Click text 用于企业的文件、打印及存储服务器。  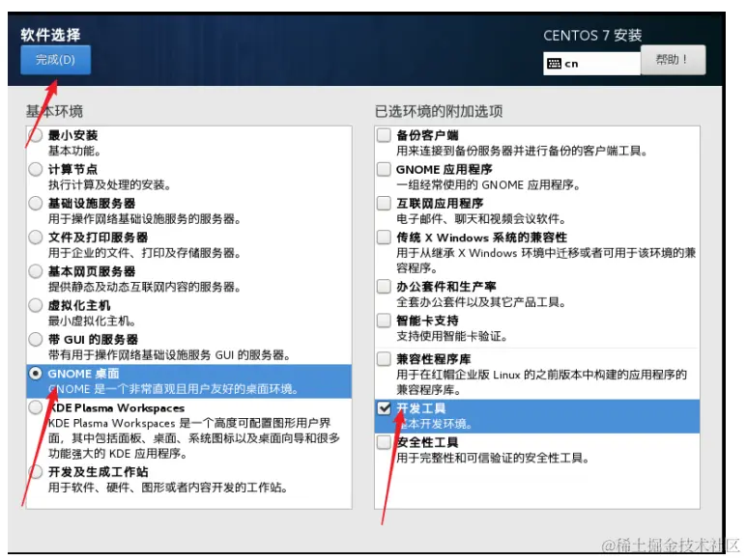tap(144, 253)
